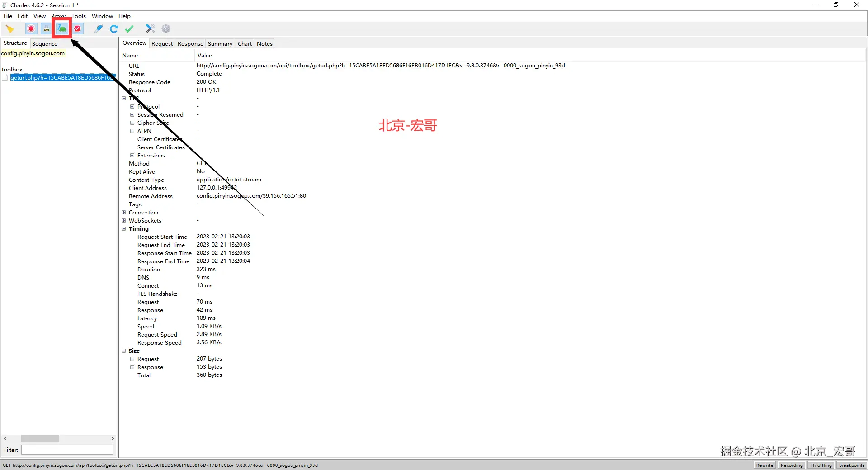Toggle Breakpoints red hexagon icon
Screen dimensions: 868x470
(x=78, y=29)
